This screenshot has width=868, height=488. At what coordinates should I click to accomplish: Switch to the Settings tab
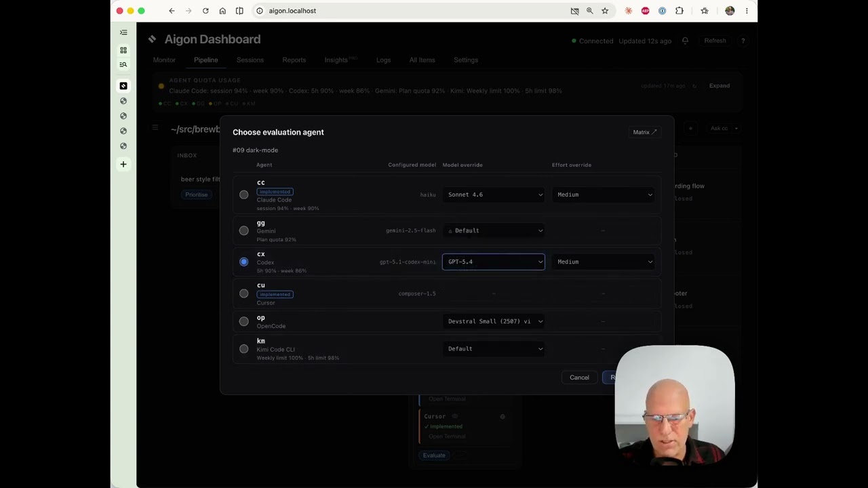[x=466, y=60]
